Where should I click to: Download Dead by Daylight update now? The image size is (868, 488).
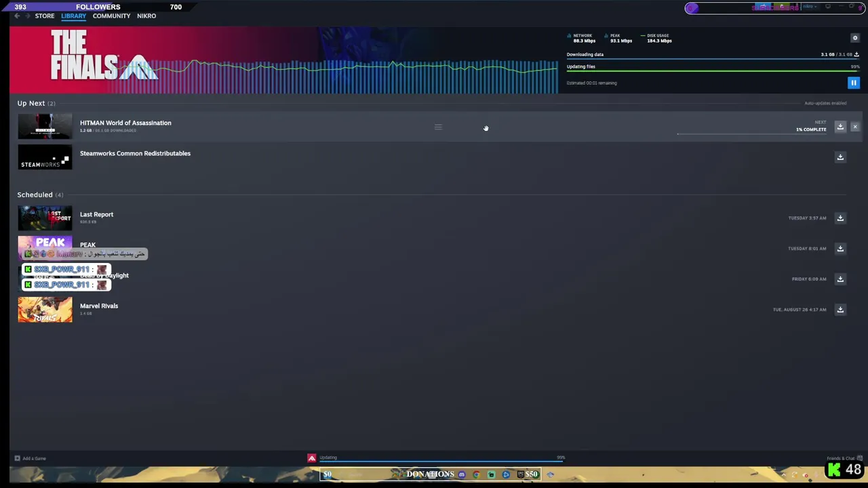(x=840, y=279)
